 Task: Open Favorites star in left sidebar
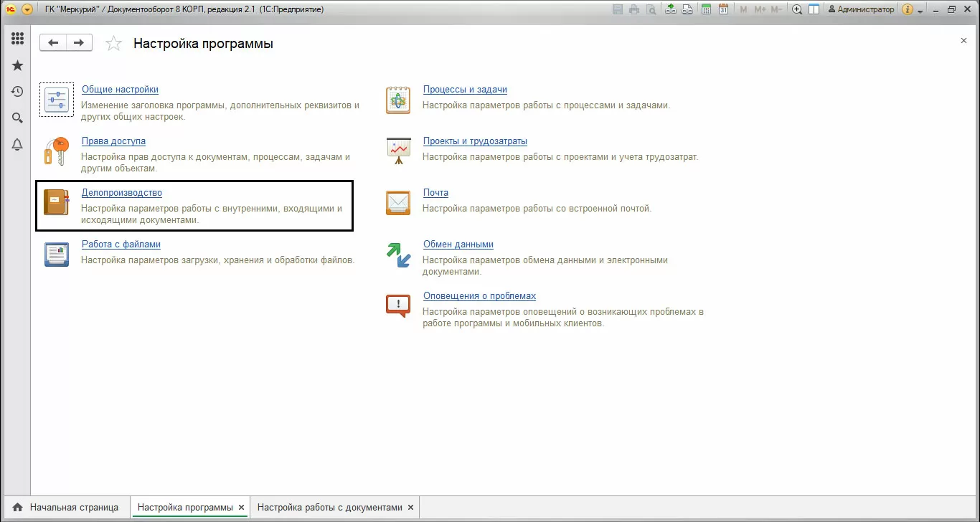[x=17, y=65]
